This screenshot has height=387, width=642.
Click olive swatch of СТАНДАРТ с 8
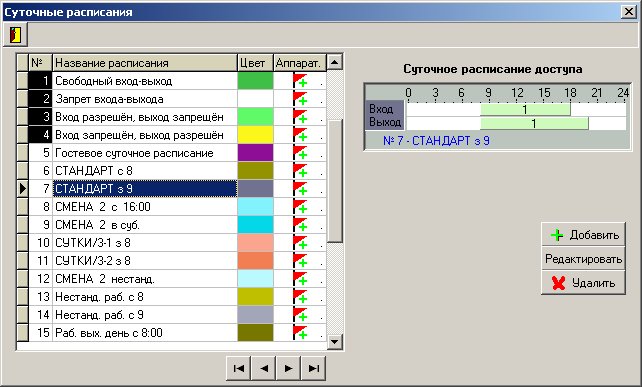click(255, 171)
